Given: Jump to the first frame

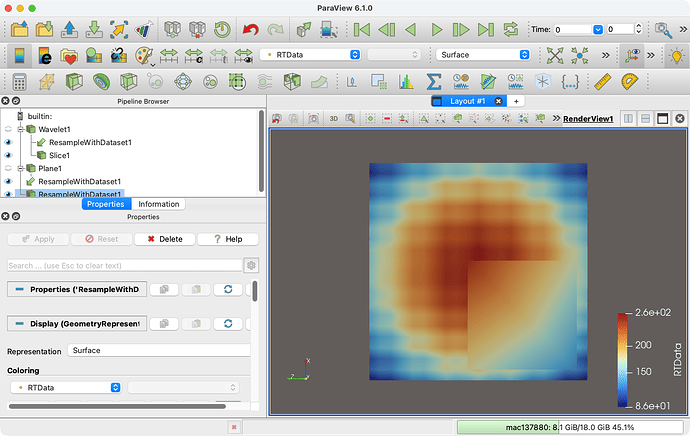Looking at the screenshot, I should [x=362, y=29].
